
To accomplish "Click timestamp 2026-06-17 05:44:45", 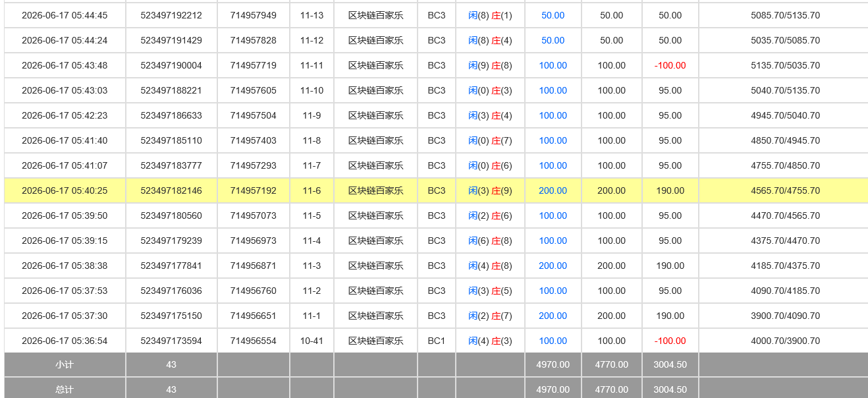I will point(65,15).
